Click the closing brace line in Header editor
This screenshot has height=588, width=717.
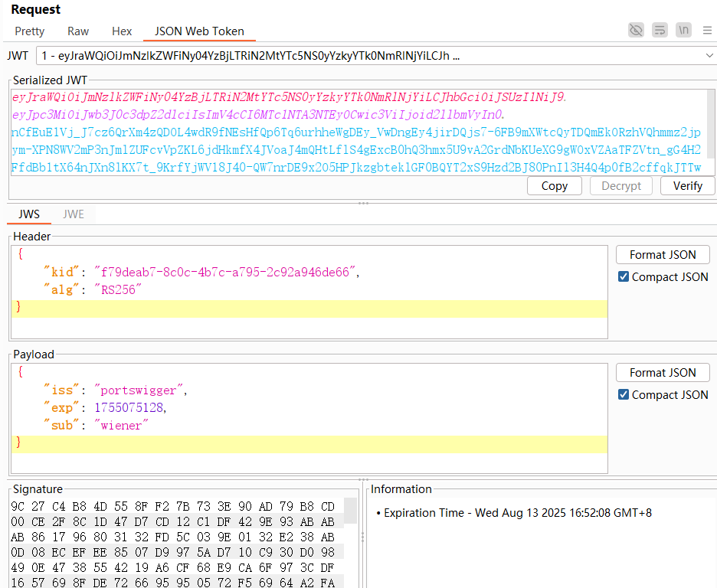coord(309,309)
